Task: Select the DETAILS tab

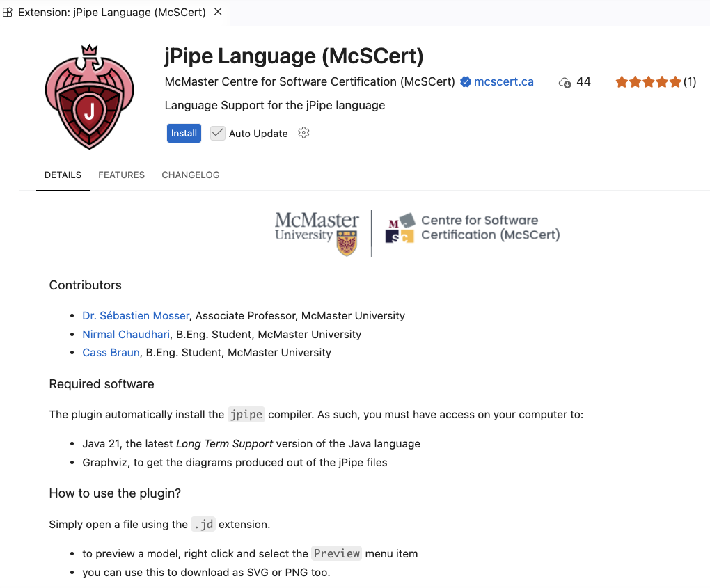Action: tap(63, 175)
